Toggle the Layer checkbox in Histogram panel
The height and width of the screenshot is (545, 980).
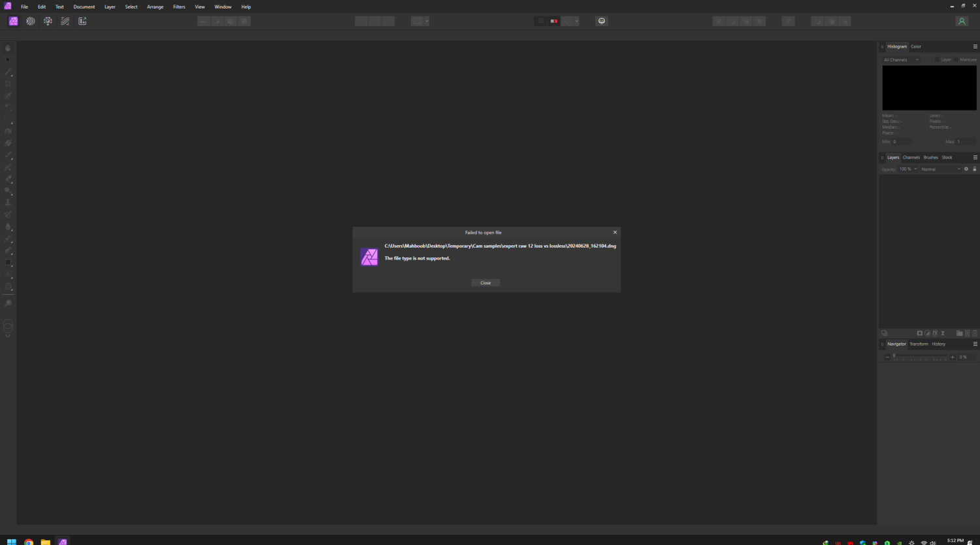coord(939,59)
